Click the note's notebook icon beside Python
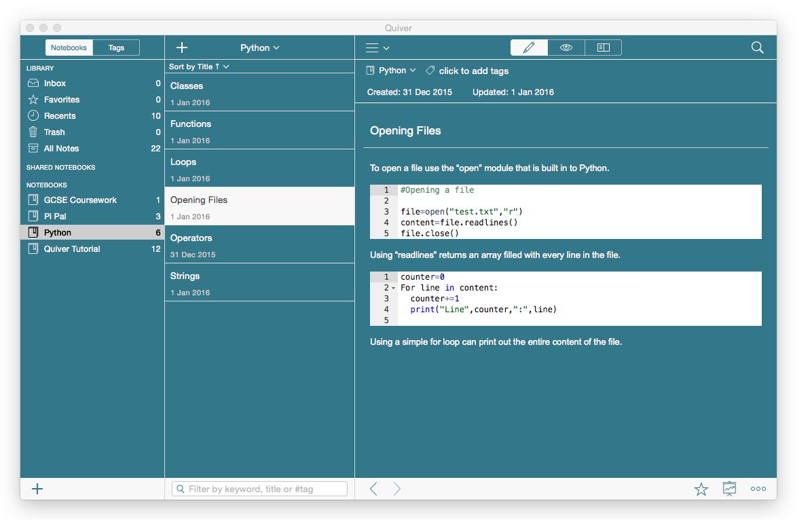 pos(370,71)
